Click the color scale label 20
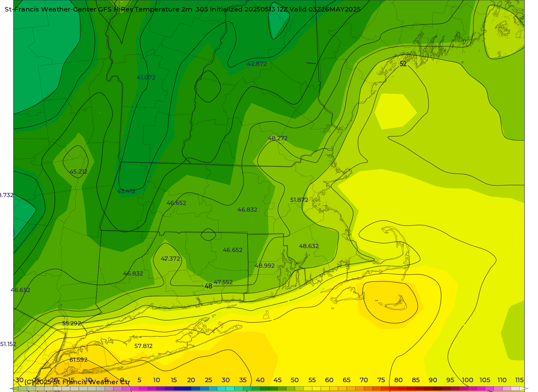Viewport: 538px width, 392px height. tap(191, 380)
